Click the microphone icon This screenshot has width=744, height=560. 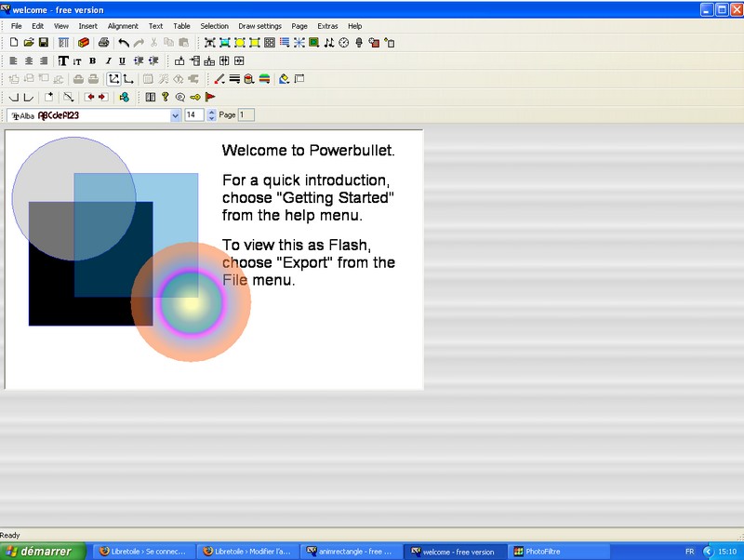359,43
